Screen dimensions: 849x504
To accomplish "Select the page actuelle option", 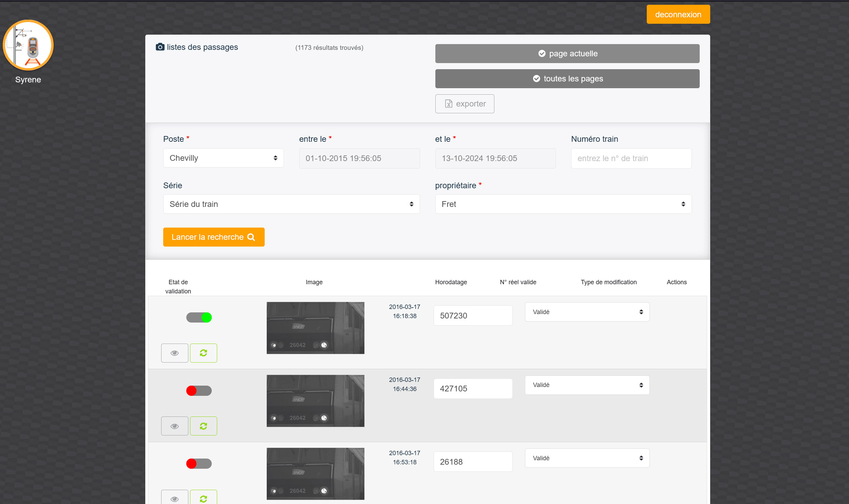I will [567, 54].
